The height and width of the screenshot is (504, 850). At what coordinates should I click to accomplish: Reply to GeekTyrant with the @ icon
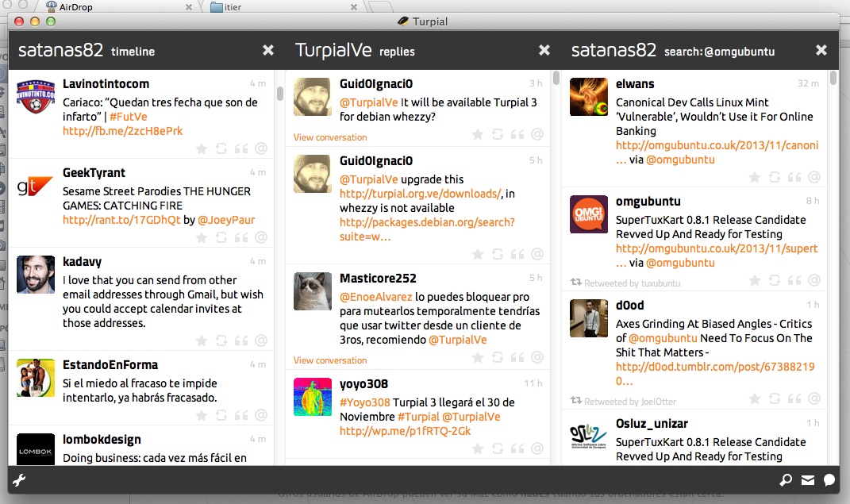pos(261,237)
